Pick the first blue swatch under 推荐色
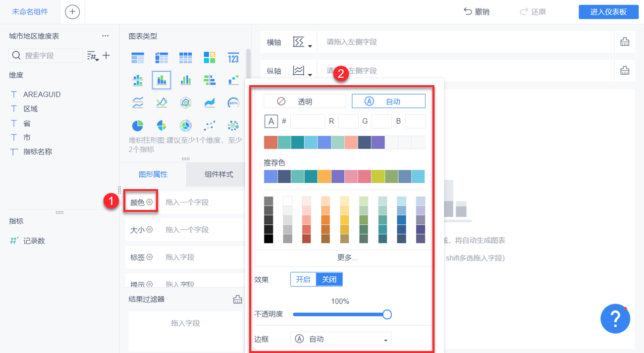This screenshot has height=353, width=644. coord(270,177)
